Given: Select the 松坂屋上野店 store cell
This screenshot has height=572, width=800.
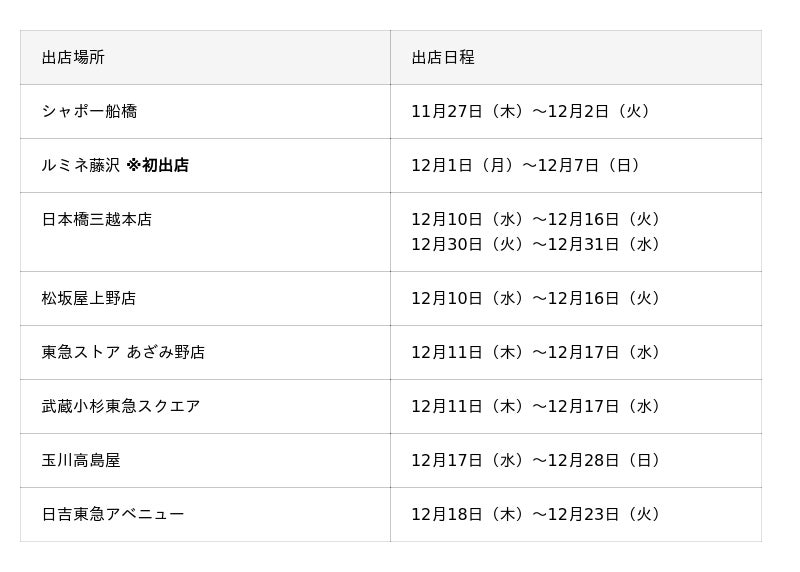Looking at the screenshot, I should click(89, 299).
